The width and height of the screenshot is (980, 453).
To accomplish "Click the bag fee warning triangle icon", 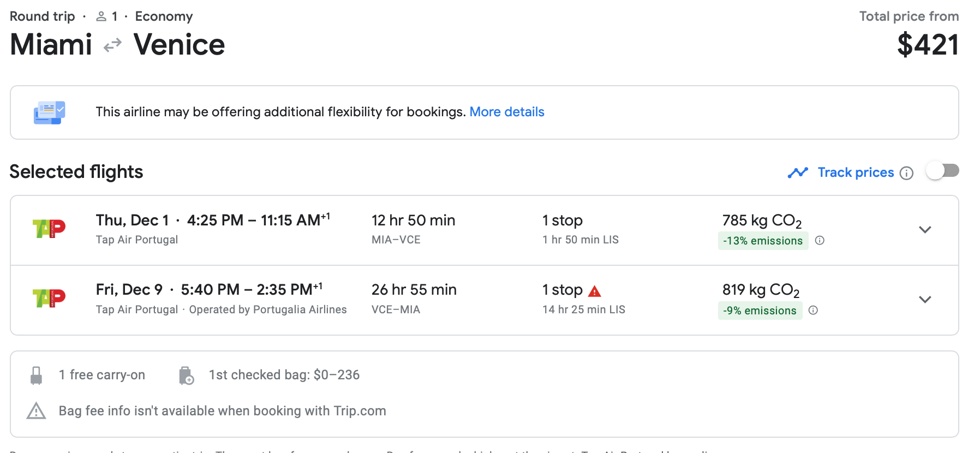I will tap(36, 411).
